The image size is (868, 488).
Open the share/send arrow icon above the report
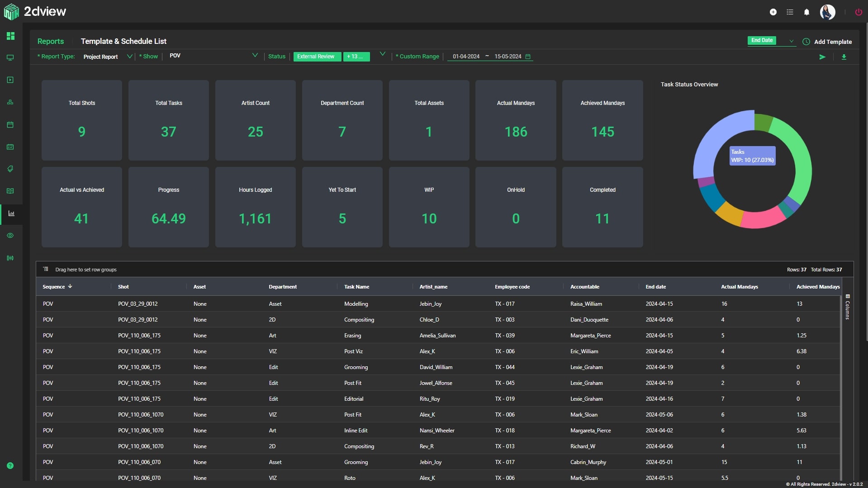point(822,57)
